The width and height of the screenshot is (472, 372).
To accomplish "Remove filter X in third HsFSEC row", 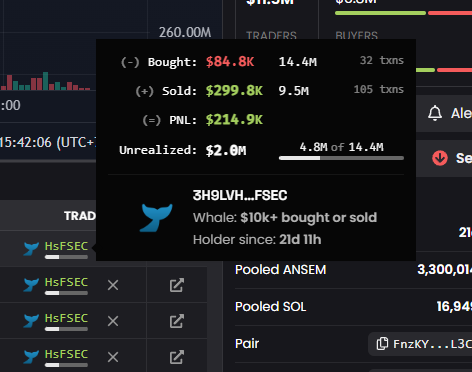I will (x=113, y=321).
